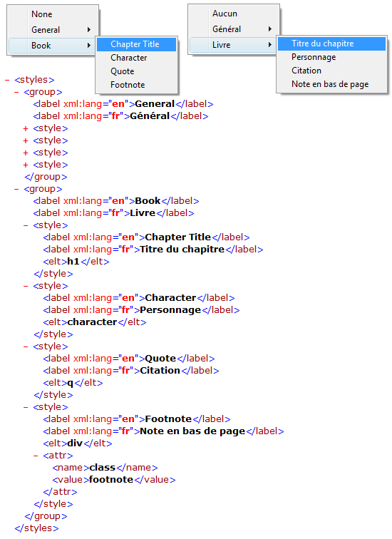Image resolution: width=392 pixels, height=539 pixels.
Task: Choose Chapter Title style
Action: point(136,44)
